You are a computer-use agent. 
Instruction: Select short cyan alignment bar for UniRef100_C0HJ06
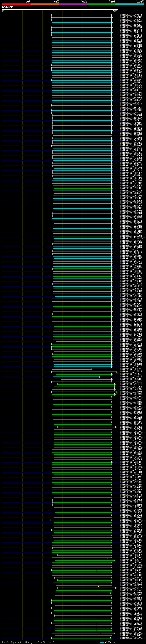tap(72, 369)
